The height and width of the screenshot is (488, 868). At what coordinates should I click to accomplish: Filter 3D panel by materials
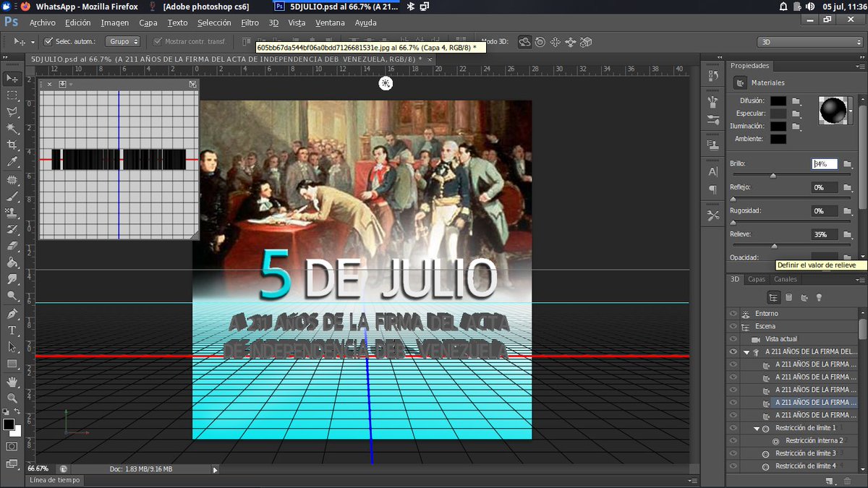click(x=804, y=297)
